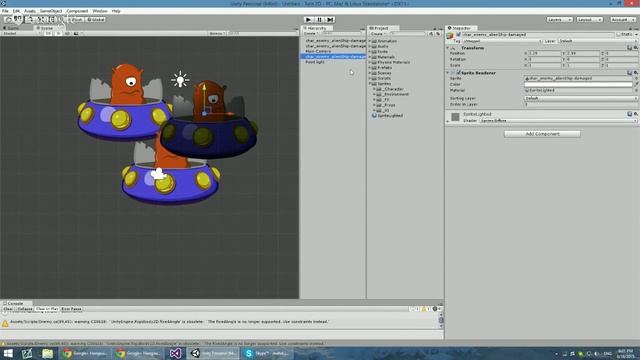
Task: Click the Project search by type icon
Action: click(x=431, y=34)
